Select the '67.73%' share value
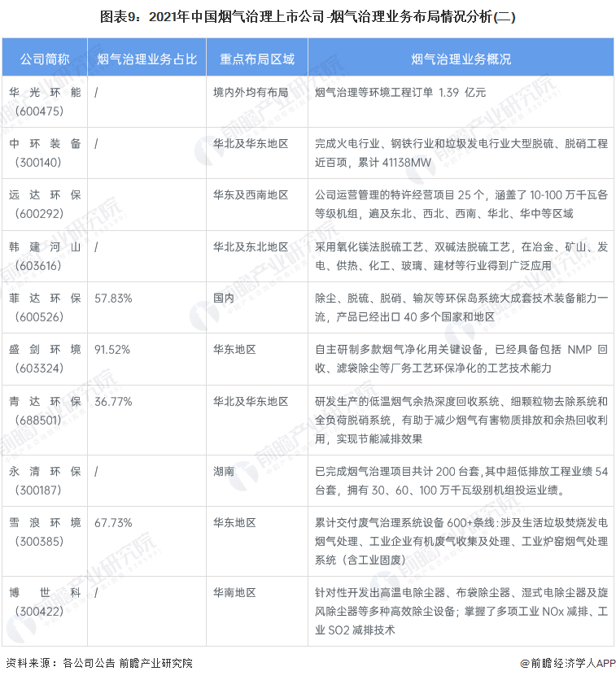The width and height of the screenshot is (616, 680). tap(113, 523)
